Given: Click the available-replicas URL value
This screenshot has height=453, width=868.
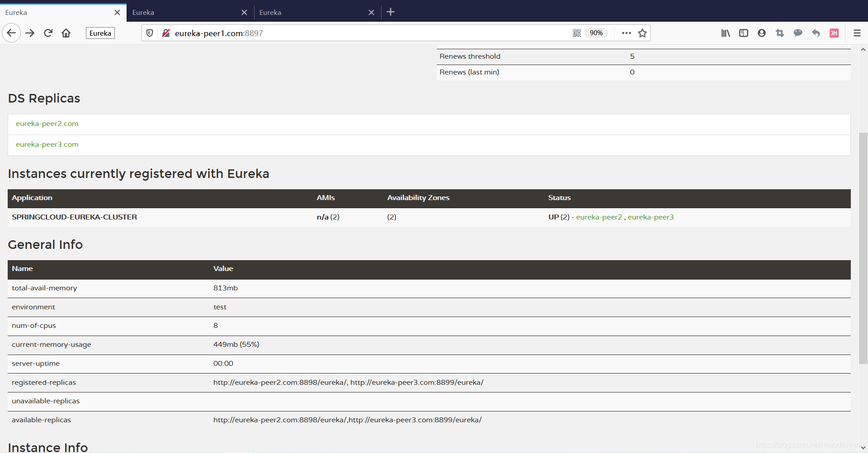Looking at the screenshot, I should [347, 420].
